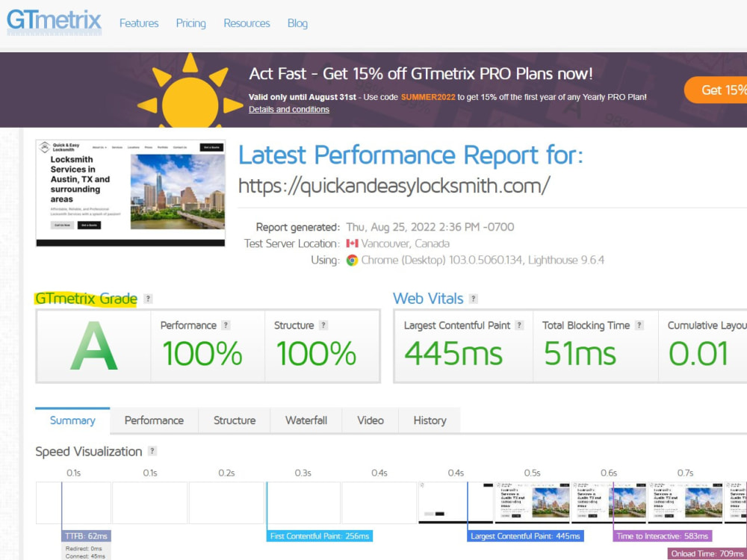The width and height of the screenshot is (747, 560).
Task: Click the 445ms LCP value
Action: (x=453, y=354)
